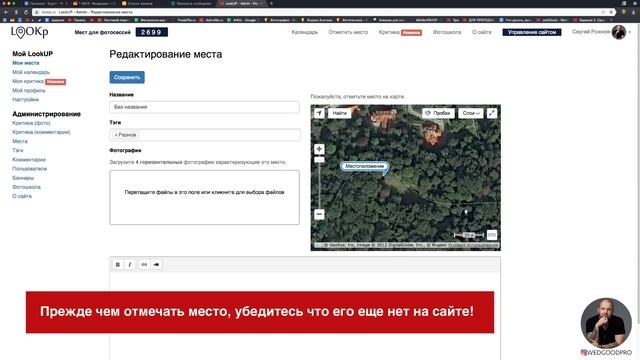640x360 pixels.
Task: Click the user avatar in header
Action: click(x=619, y=32)
